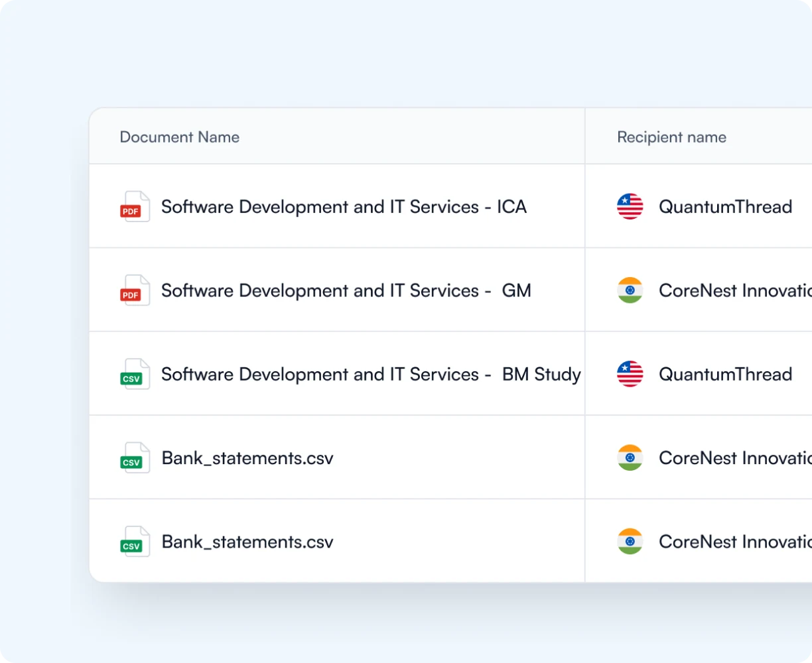Image resolution: width=812 pixels, height=663 pixels.
Task: Click the flag icon in the ICA row
Action: point(630,206)
